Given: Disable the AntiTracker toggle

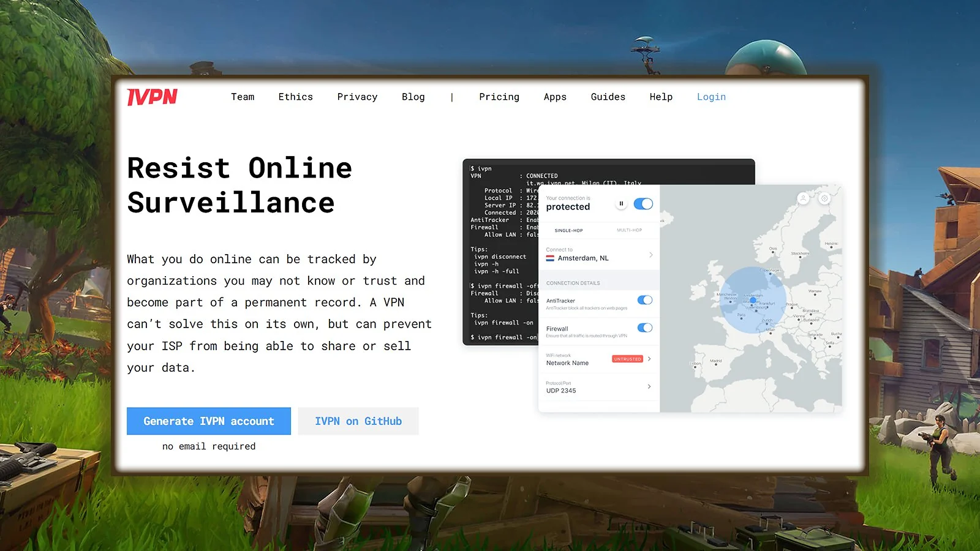Looking at the screenshot, I should (x=644, y=300).
